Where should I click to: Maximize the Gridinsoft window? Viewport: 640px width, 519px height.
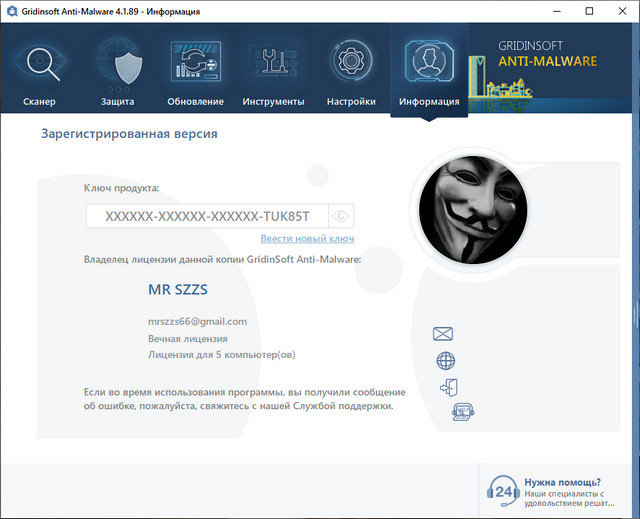(x=589, y=11)
